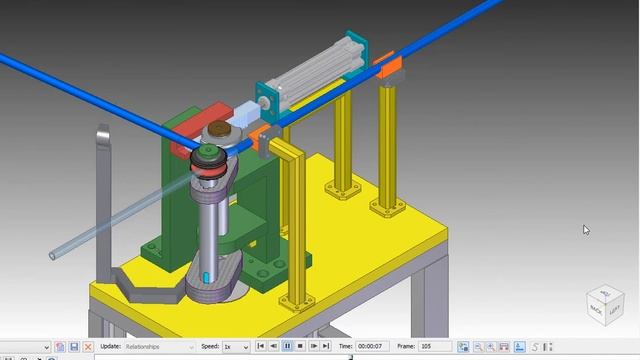The height and width of the screenshot is (360, 640).
Task: Click the fit timeline icon with red bars
Action: [504, 347]
